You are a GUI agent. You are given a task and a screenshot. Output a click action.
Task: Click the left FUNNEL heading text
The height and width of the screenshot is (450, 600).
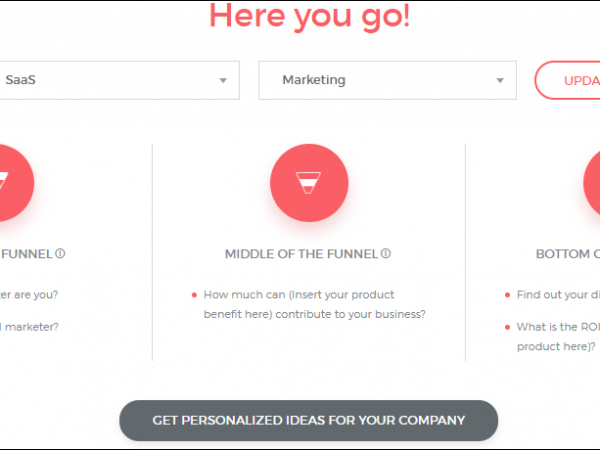26,254
